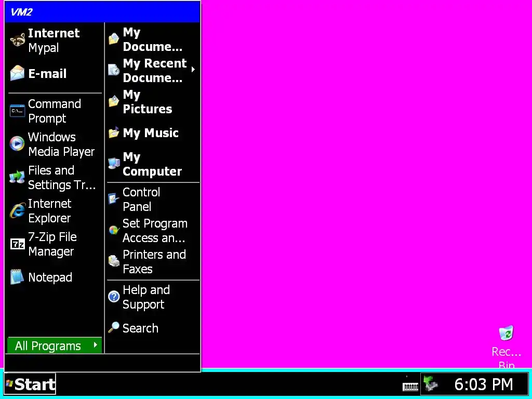Select the E-mail menu label
The width and height of the screenshot is (532, 399).
click(47, 74)
